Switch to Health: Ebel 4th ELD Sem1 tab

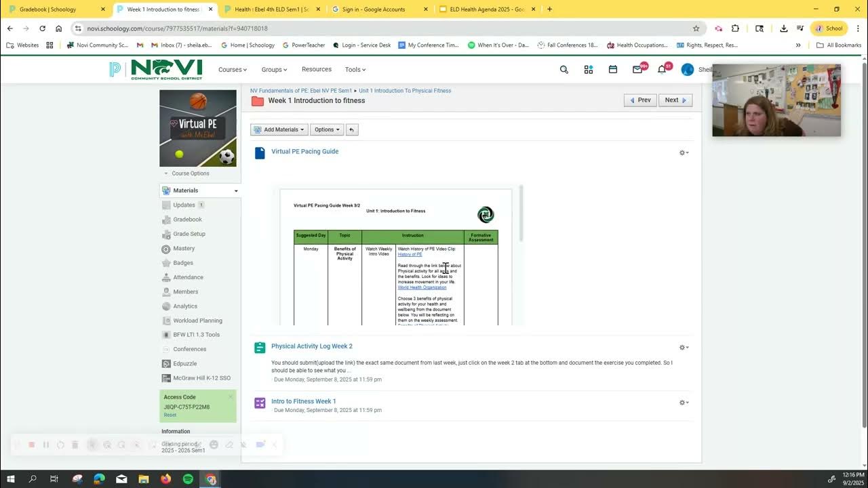tap(271, 9)
